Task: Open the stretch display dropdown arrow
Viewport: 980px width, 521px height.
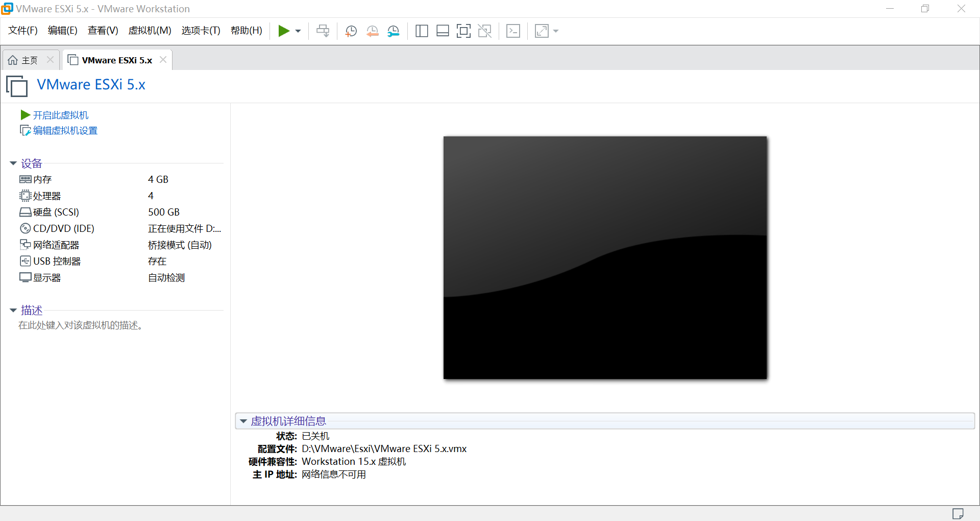Action: coord(556,31)
